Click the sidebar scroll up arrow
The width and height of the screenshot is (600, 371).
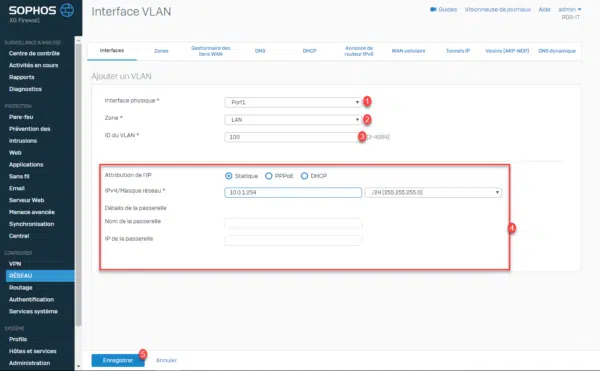(78, 40)
